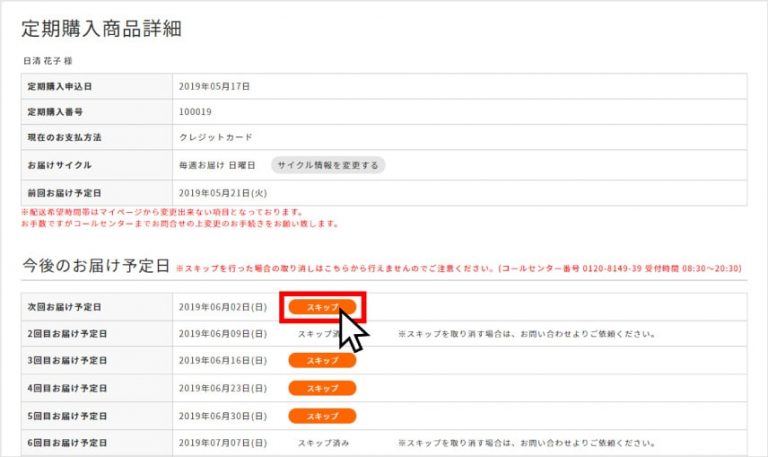The height and width of the screenshot is (457, 768).
Task: Click the 今後のお届け予定日 section heading
Action: pos(96,266)
